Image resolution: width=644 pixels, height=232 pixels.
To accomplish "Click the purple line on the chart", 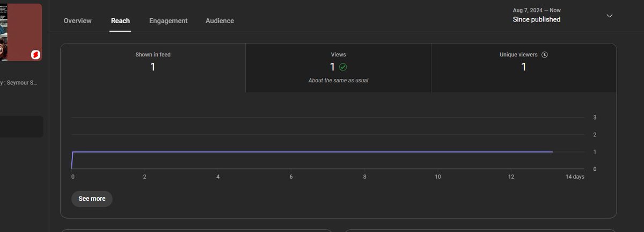I will coord(311,152).
